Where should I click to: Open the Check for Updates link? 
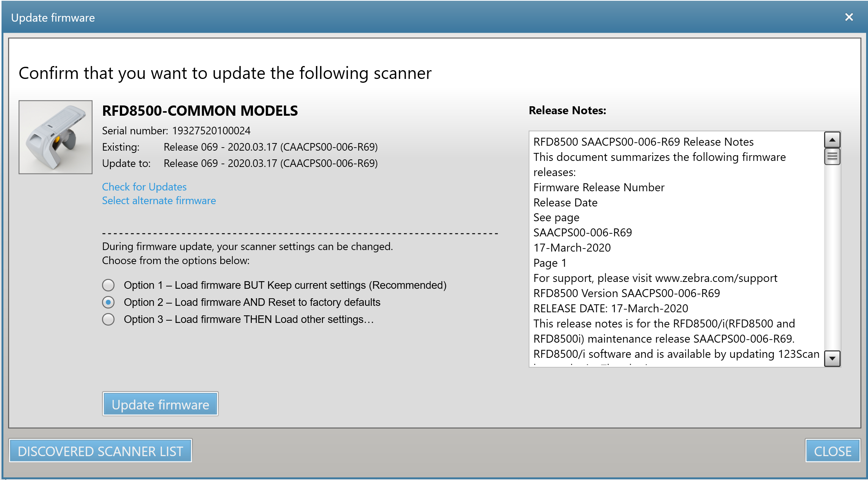coord(144,187)
